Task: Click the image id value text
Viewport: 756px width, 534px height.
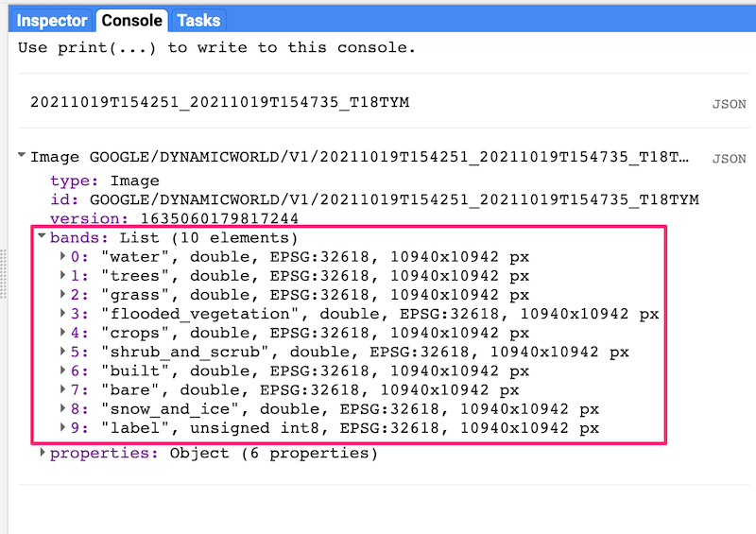Action: pyautogui.click(x=393, y=199)
